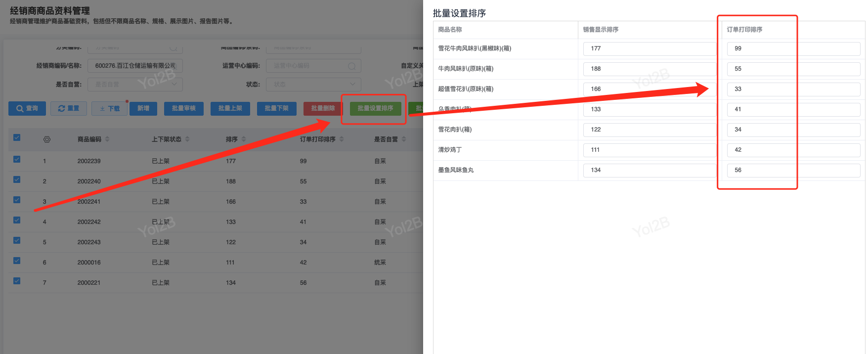Edit 销售显示排序 input for 墨鱼风味鱼丸

click(x=650, y=170)
